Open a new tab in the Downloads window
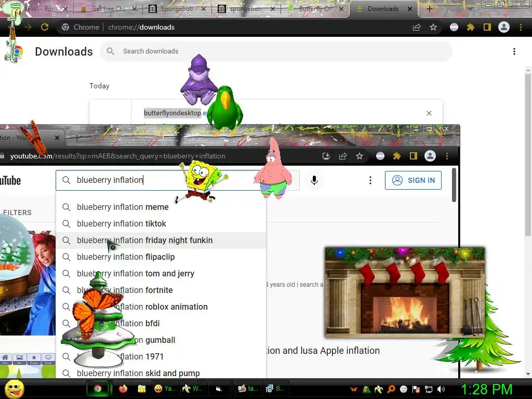The image size is (532, 399). [x=429, y=9]
